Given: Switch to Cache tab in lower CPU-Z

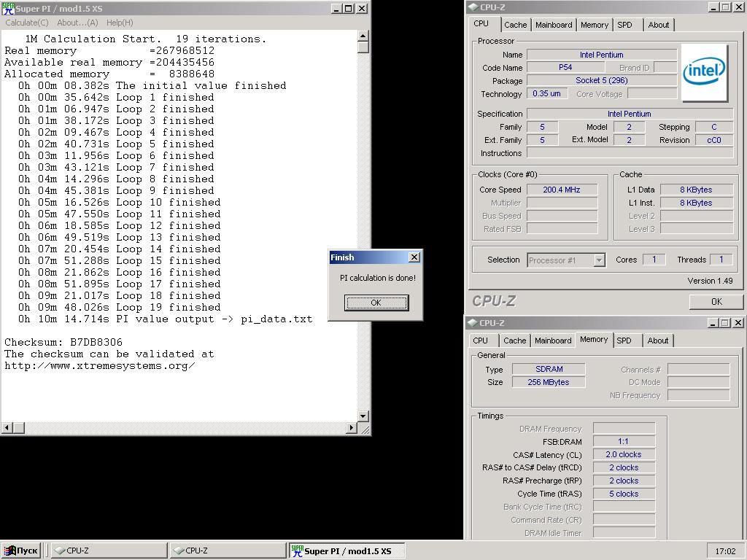Looking at the screenshot, I should click(514, 341).
